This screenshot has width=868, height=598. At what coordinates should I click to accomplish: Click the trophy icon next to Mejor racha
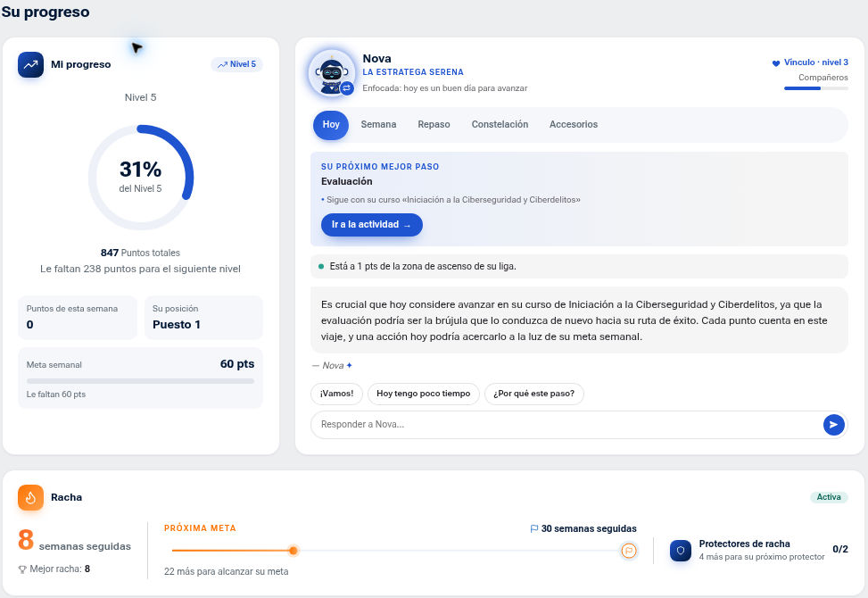[x=22, y=569]
